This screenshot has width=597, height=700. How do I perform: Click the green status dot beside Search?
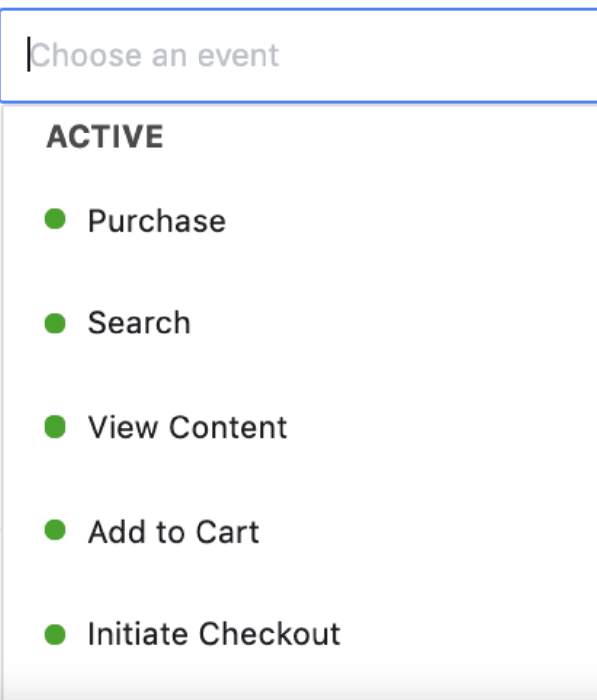(x=55, y=323)
